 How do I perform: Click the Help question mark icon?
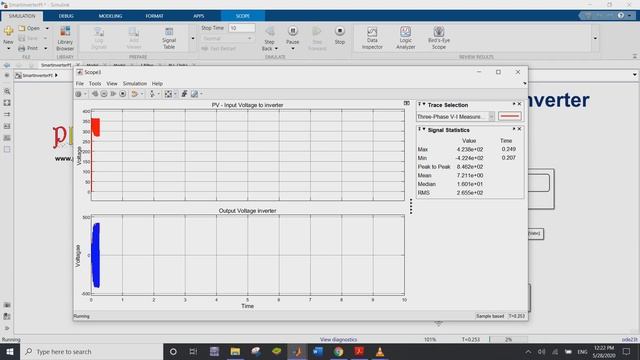pyautogui.click(x=621, y=16)
